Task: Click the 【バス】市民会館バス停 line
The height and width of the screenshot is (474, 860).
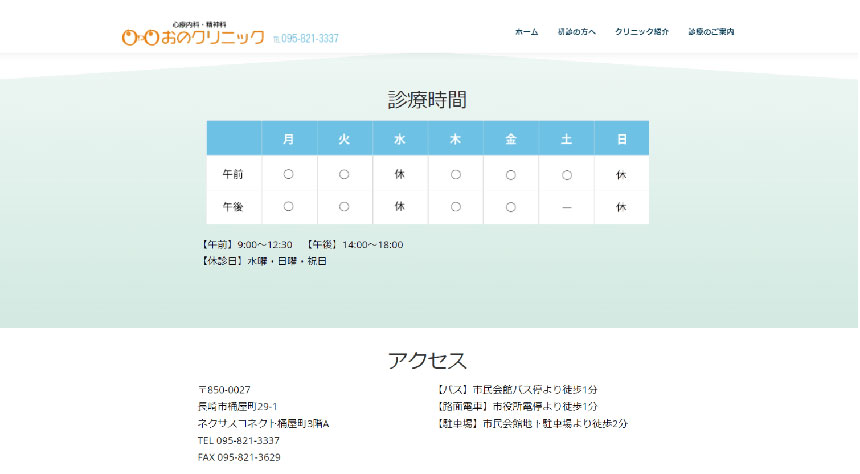Action: coord(517,390)
